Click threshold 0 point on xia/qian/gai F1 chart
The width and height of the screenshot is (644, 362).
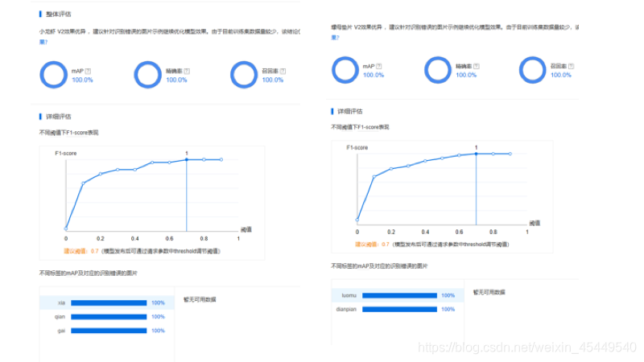[66, 228]
